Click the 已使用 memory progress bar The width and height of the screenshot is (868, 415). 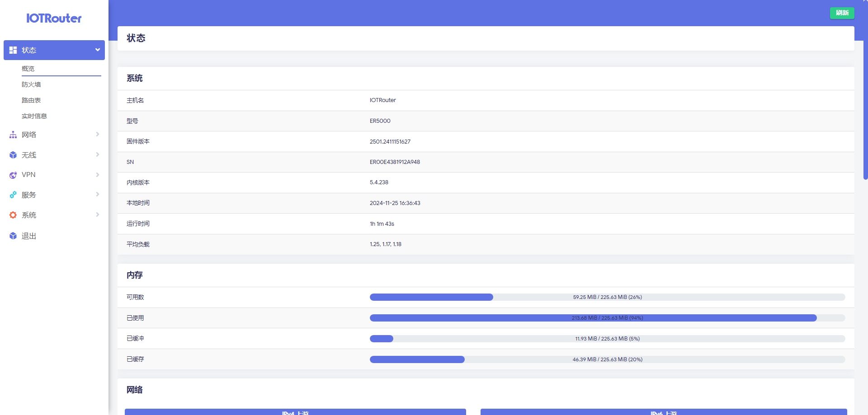(607, 318)
